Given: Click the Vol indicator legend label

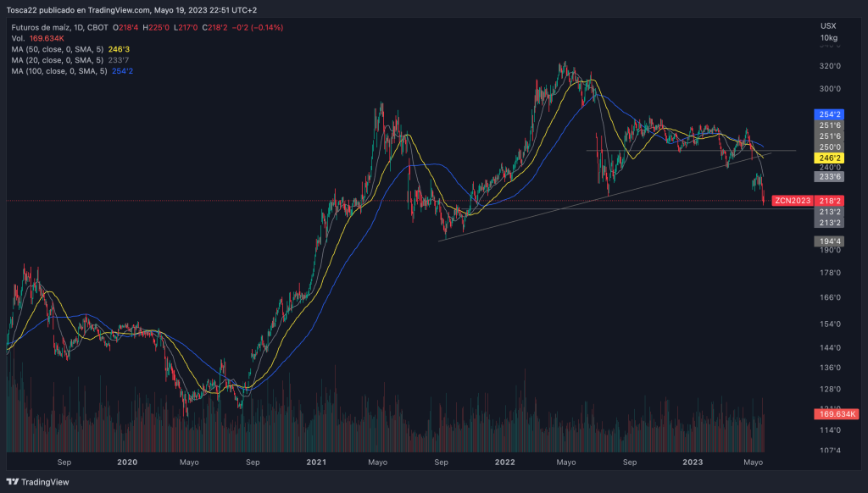Looking at the screenshot, I should (18, 38).
